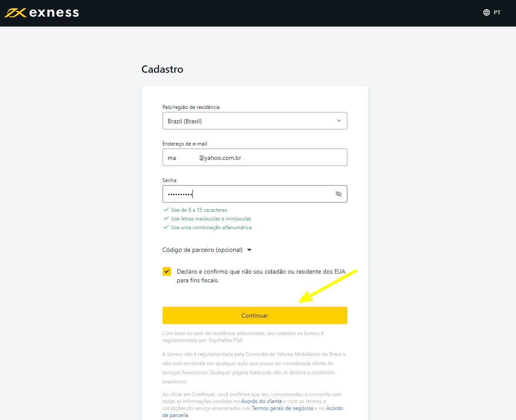This screenshot has height=420, width=516.
Task: Open Termos gerais de negócios link
Action: tap(282, 408)
